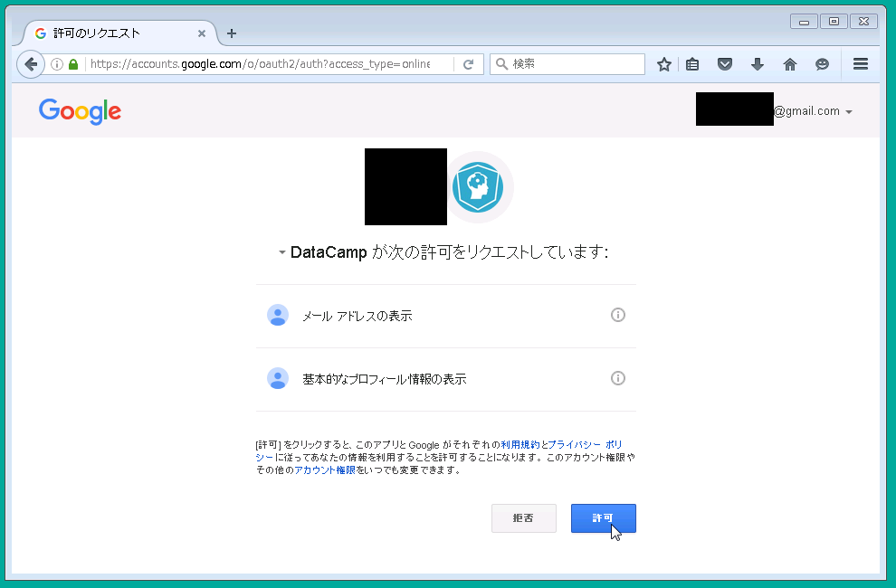Click the メール アドレスの表示 permission text
This screenshot has width=896, height=588.
(357, 316)
